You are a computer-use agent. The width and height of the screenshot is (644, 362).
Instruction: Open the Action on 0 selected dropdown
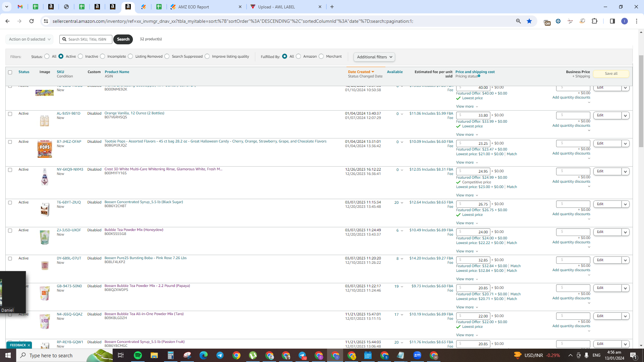(30, 39)
